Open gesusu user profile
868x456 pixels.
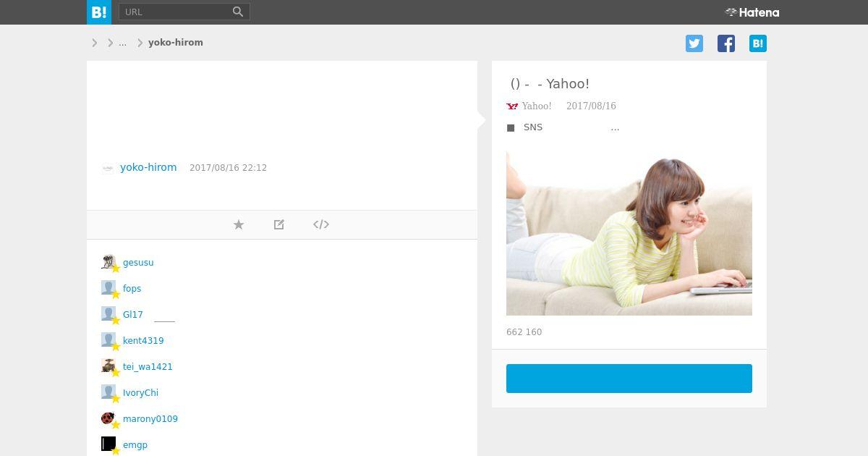click(138, 263)
